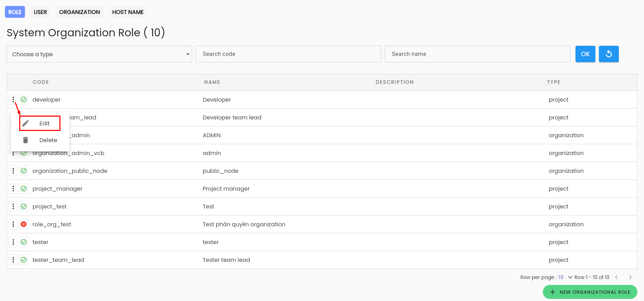Focus the Search name input field
Image resolution: width=644 pixels, height=301 pixels.
[477, 54]
